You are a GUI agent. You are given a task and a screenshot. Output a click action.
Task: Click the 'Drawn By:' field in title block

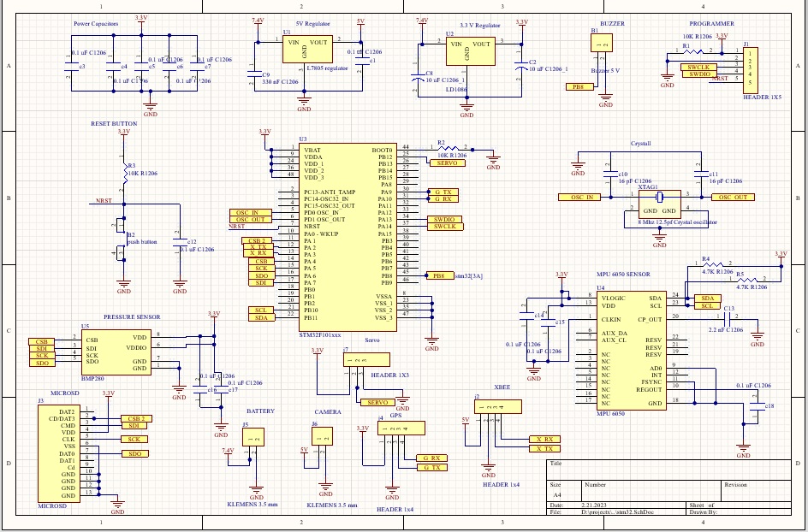point(704,512)
